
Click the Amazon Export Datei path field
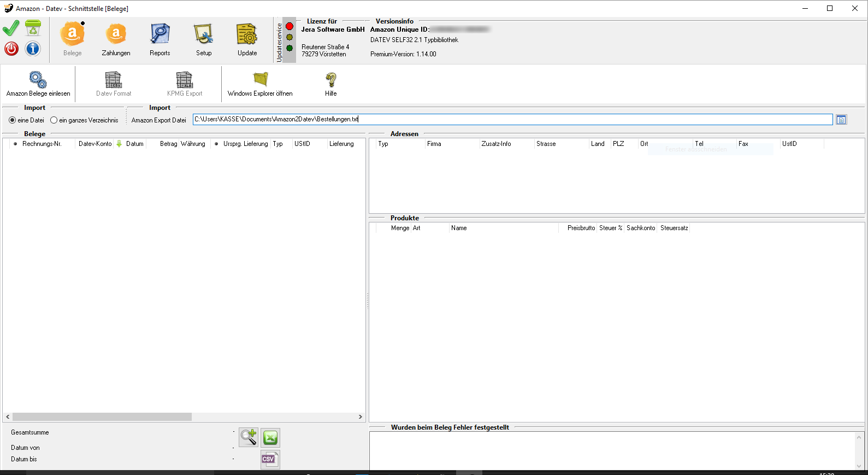512,119
